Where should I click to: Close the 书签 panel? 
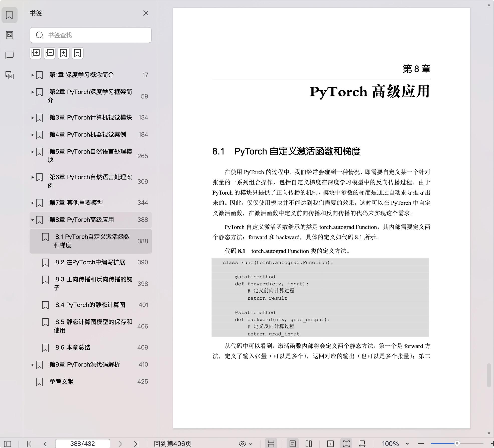pos(146,13)
